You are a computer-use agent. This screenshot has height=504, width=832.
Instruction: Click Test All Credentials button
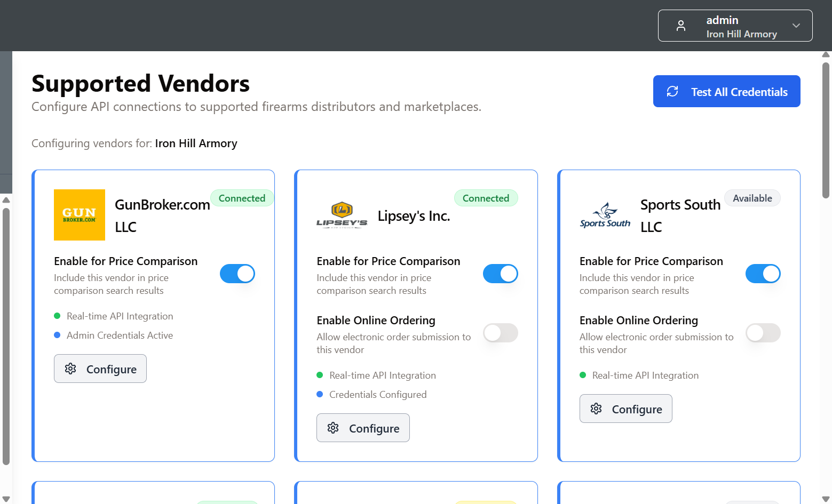(x=727, y=91)
